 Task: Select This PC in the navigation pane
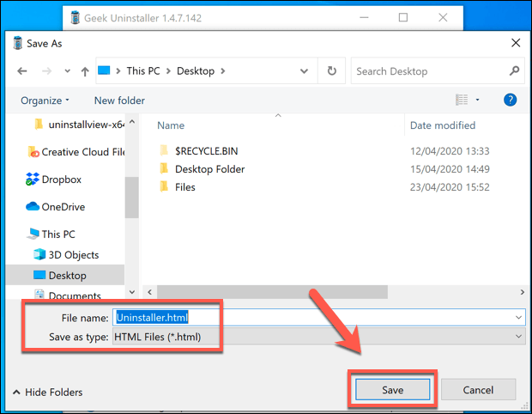click(x=51, y=234)
